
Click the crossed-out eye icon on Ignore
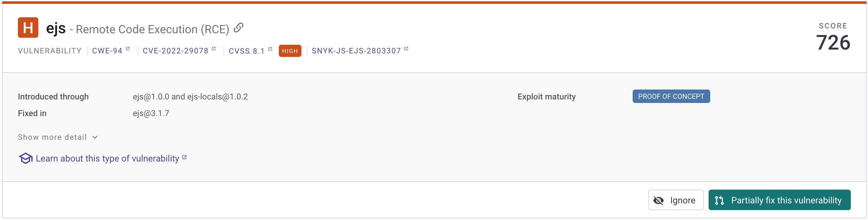[x=659, y=200]
